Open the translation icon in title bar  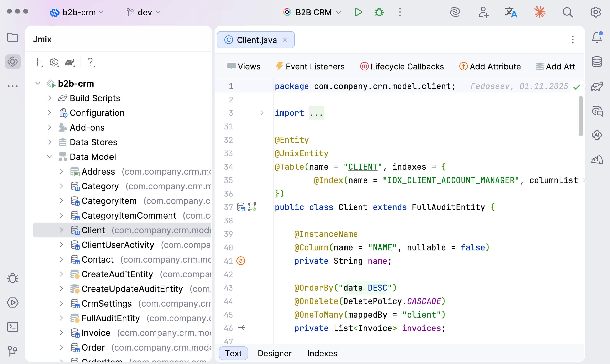tap(511, 12)
